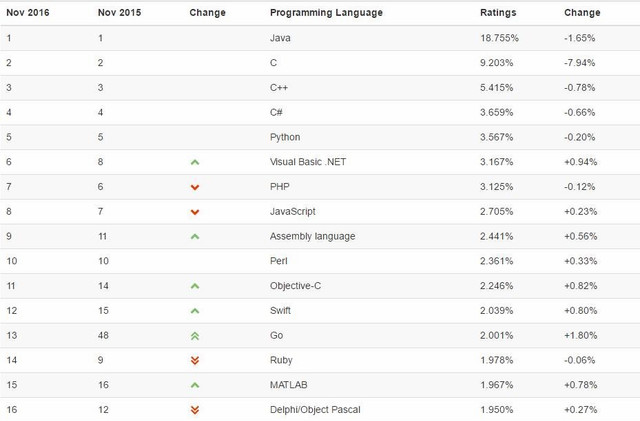The width and height of the screenshot is (640, 421).
Task: Click the green up arrow beside Objective-C
Action: point(195,286)
